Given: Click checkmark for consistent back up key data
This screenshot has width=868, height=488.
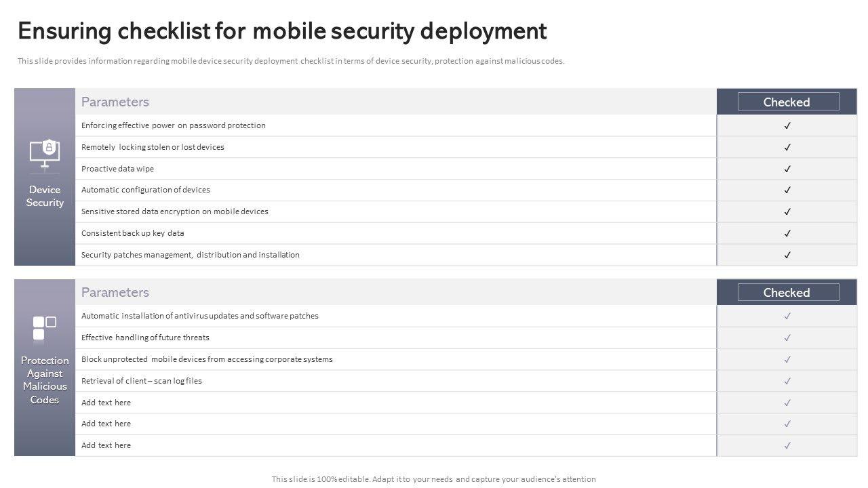Looking at the screenshot, I should [x=787, y=233].
